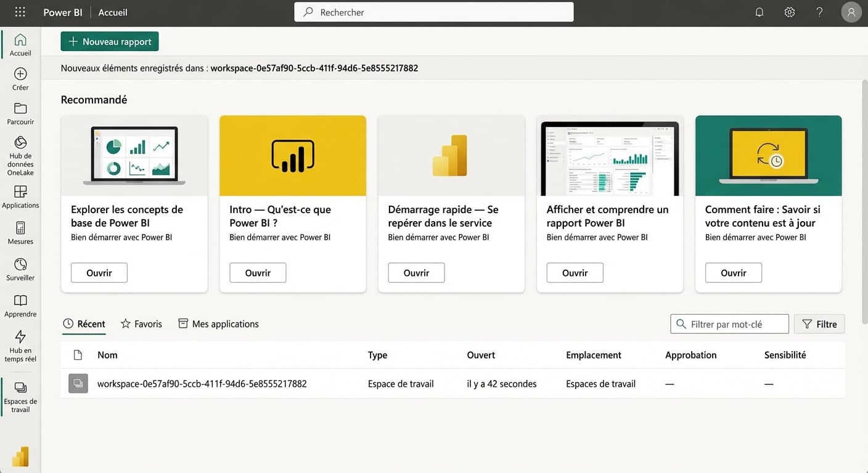Image resolution: width=868 pixels, height=473 pixels.
Task: Select the Espaces de travail icon
Action: tap(20, 388)
